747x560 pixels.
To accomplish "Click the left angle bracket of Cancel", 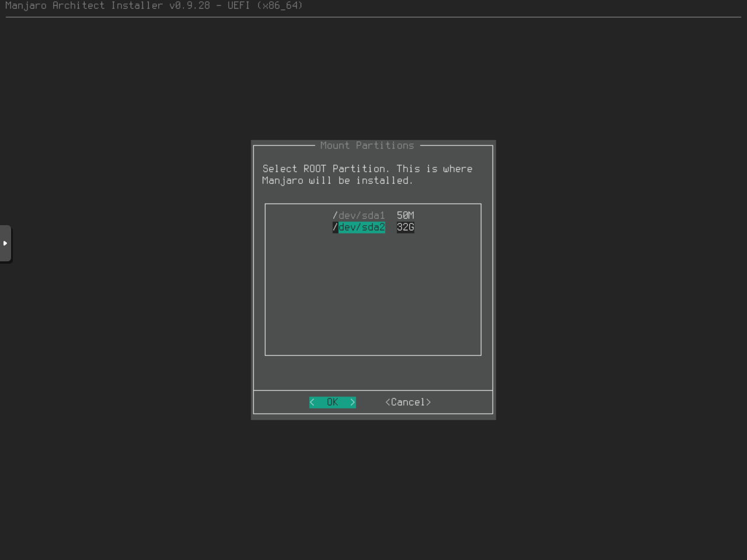I will tap(388, 402).
